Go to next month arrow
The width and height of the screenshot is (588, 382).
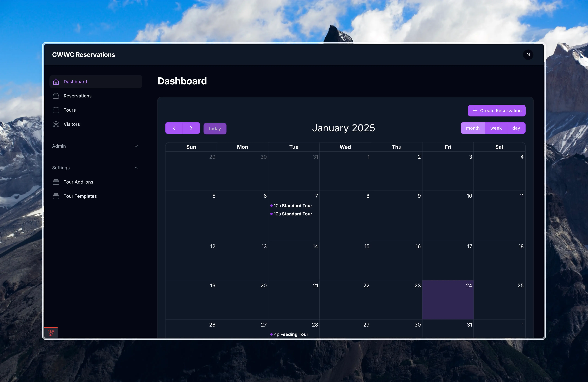pyautogui.click(x=191, y=128)
